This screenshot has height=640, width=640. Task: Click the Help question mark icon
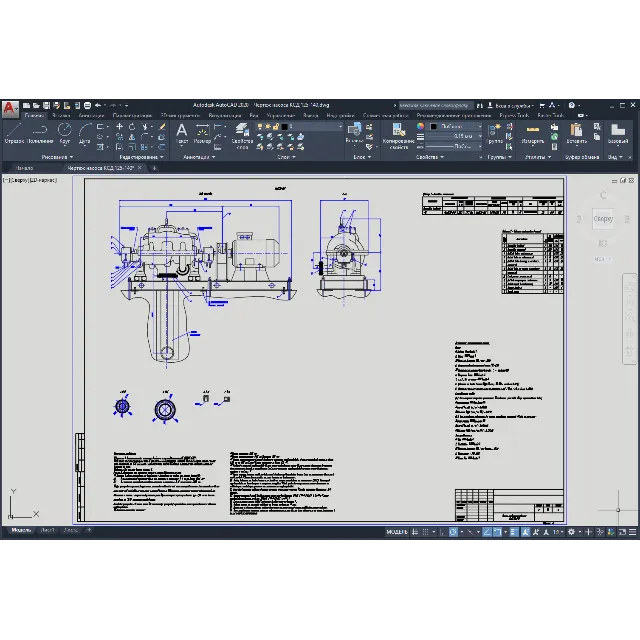point(571,105)
